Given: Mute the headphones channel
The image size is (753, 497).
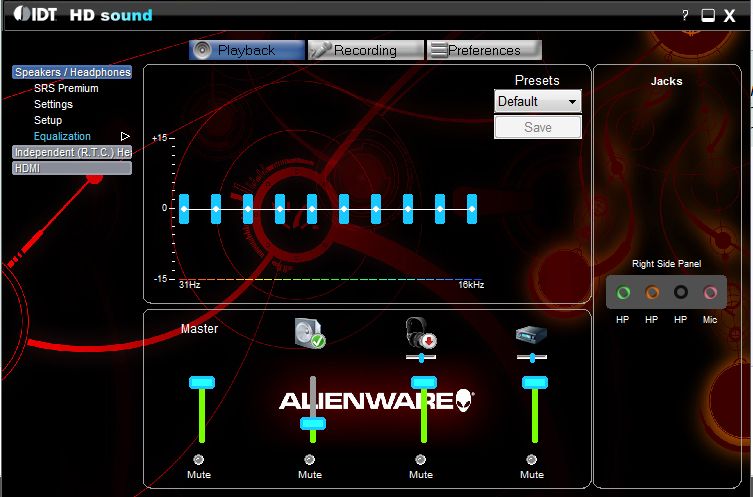Looking at the screenshot, I should (421, 460).
